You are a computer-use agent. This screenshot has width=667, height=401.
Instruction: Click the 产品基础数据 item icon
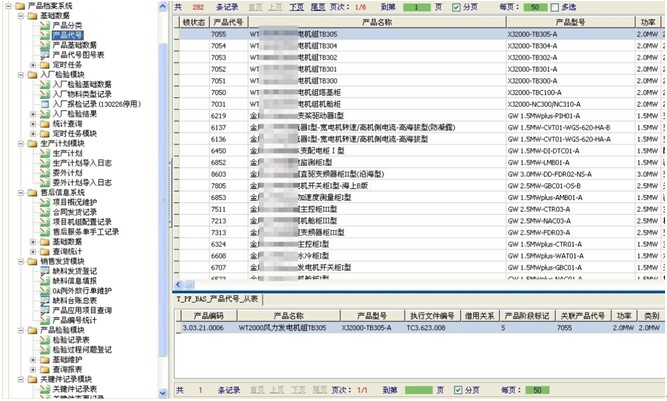coord(45,45)
